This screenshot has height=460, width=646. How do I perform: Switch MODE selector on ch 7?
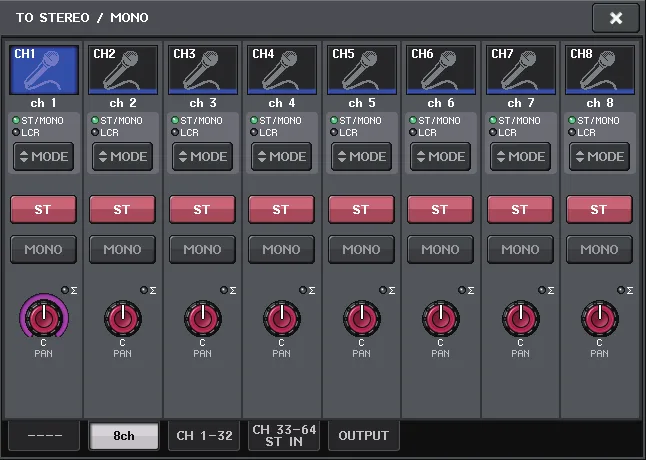coord(520,156)
